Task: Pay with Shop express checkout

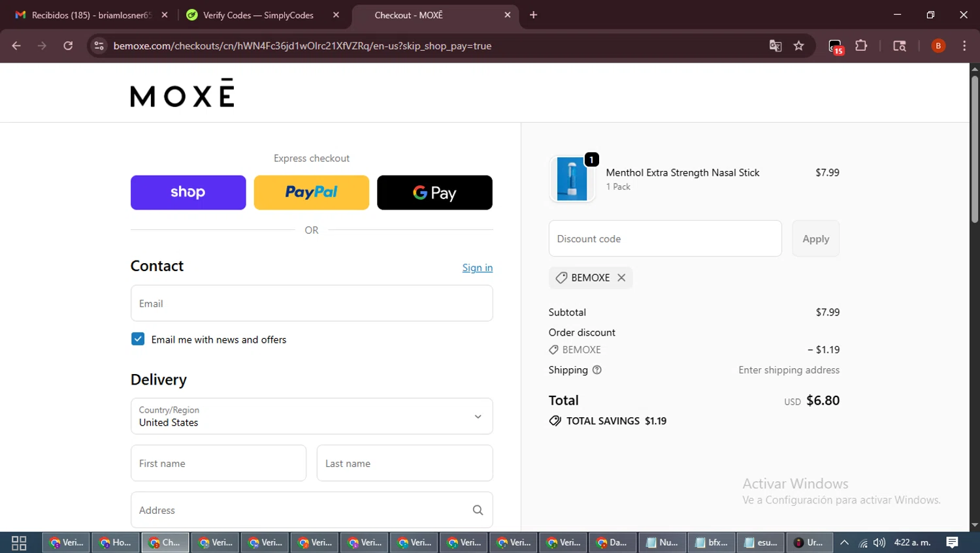Action: (188, 193)
